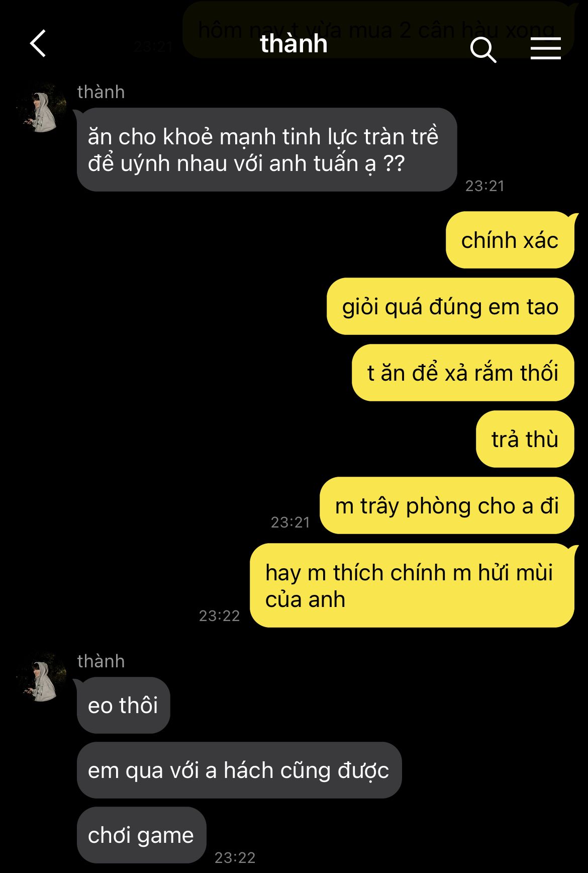Tap the sender name above the first gray message
Viewport: 588px width, 873px height.
[101, 92]
